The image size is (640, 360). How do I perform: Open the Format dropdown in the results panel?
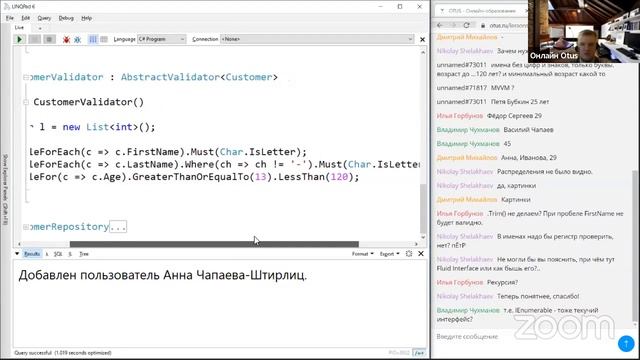pyautogui.click(x=362, y=254)
